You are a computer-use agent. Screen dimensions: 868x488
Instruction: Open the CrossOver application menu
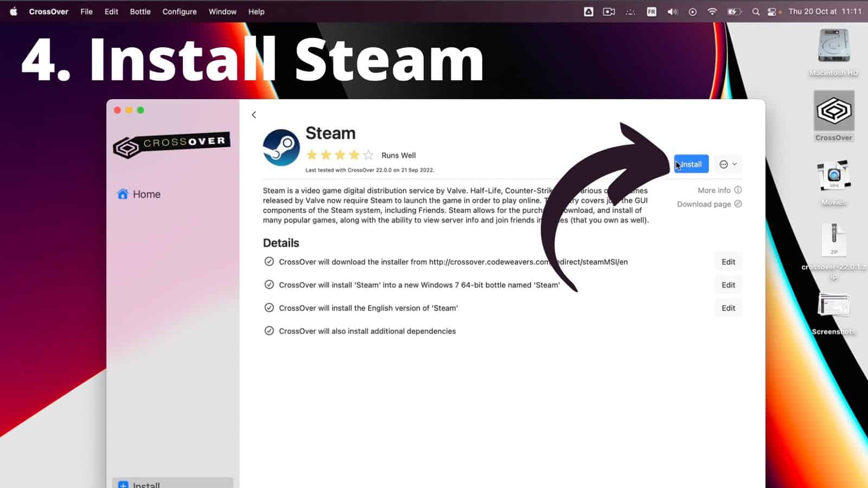[x=49, y=11]
